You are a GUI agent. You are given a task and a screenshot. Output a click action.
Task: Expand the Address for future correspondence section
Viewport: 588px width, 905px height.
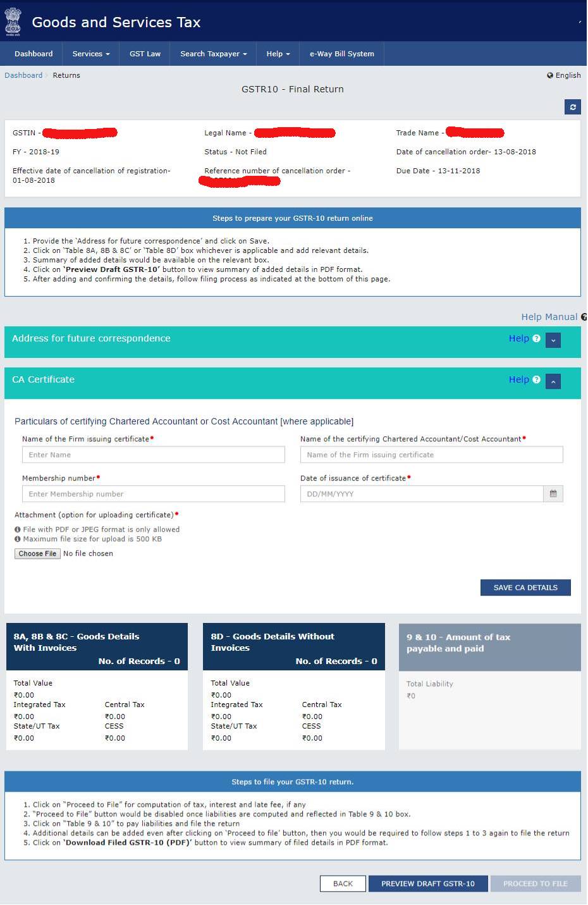click(x=553, y=340)
